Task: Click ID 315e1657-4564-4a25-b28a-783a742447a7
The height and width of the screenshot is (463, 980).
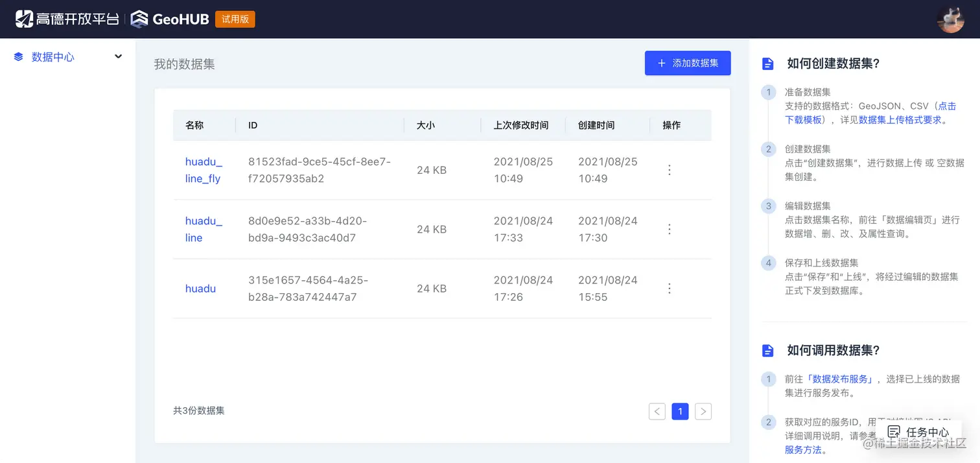Action: [308, 289]
